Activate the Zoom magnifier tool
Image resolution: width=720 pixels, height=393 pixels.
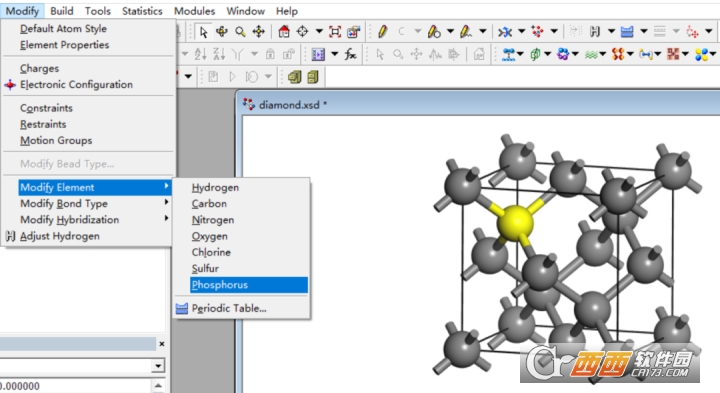(240, 32)
